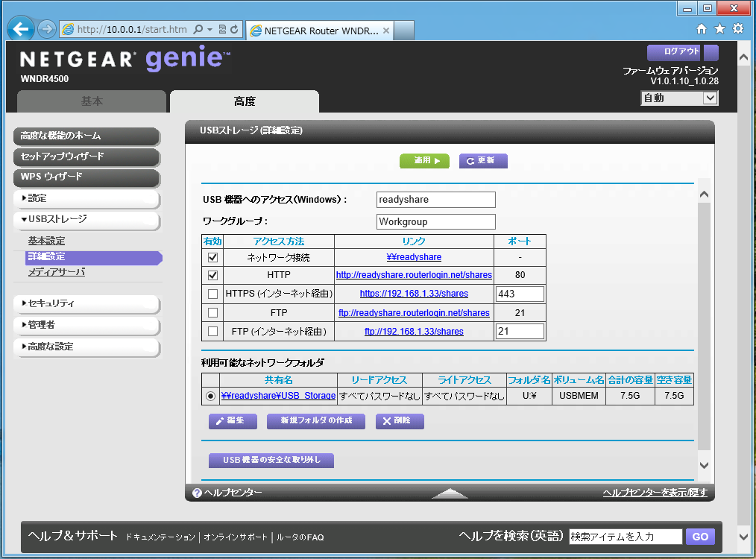Viewport: 756px width, 559px height.
Task: Click the help center question mark icon
Action: coord(197,493)
